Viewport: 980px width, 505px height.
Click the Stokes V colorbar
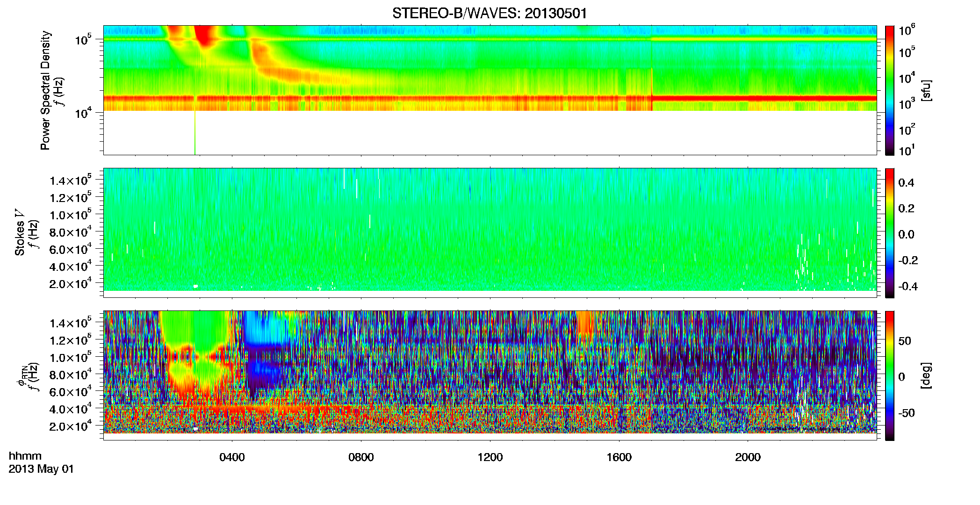click(890, 233)
